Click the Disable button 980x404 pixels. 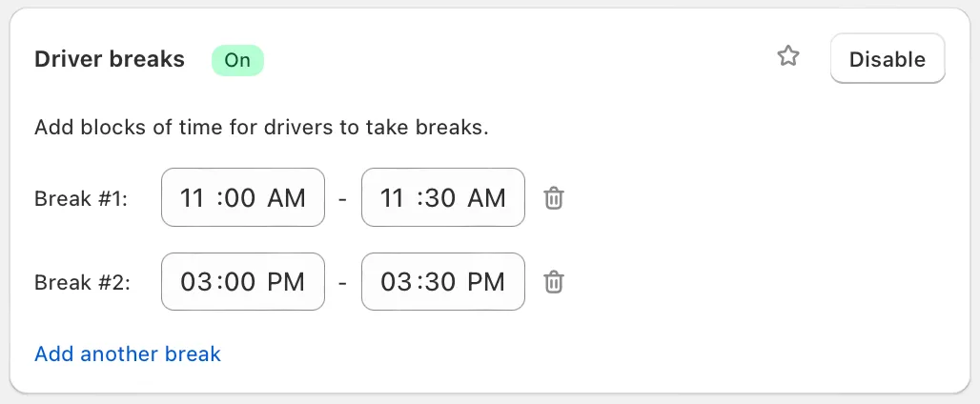[x=888, y=59]
